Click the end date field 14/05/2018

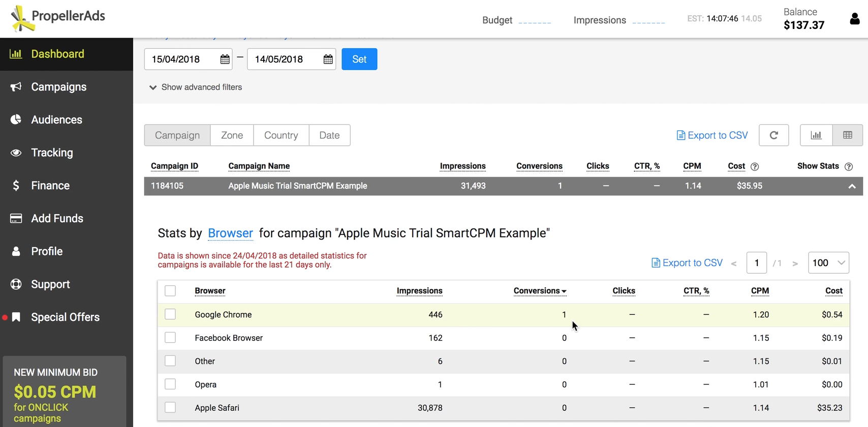coord(291,59)
